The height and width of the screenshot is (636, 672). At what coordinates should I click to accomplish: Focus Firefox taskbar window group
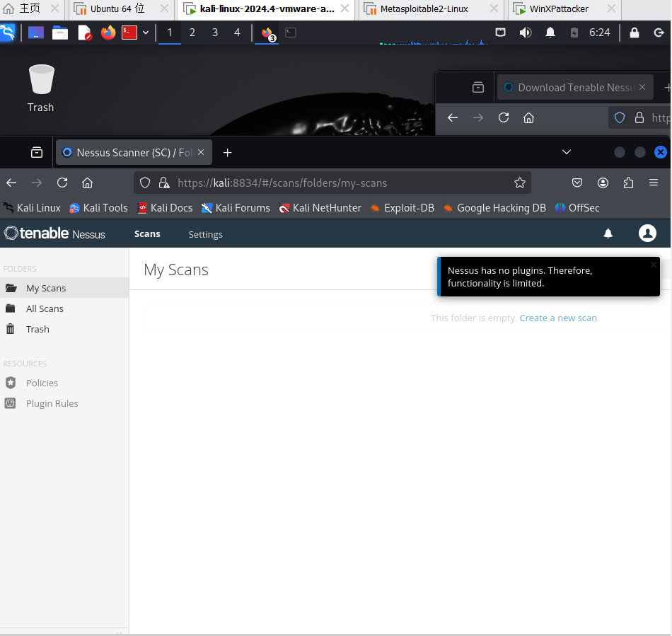pos(267,33)
